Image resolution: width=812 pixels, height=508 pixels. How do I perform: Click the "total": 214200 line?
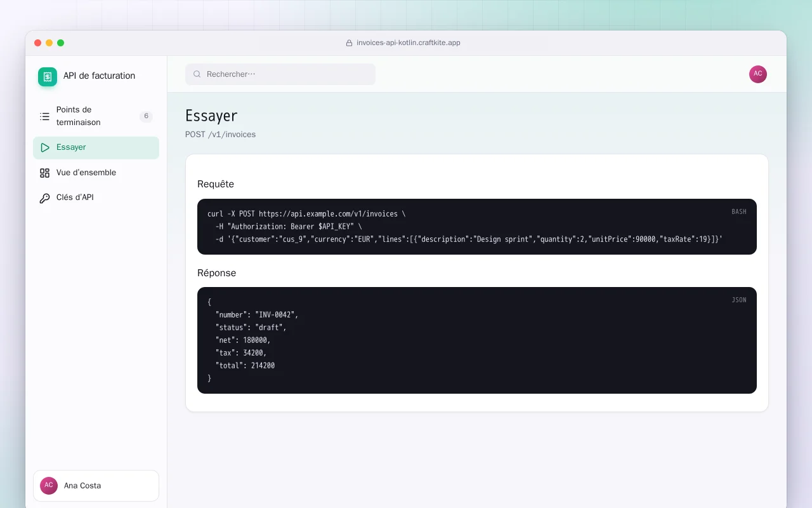click(x=245, y=366)
